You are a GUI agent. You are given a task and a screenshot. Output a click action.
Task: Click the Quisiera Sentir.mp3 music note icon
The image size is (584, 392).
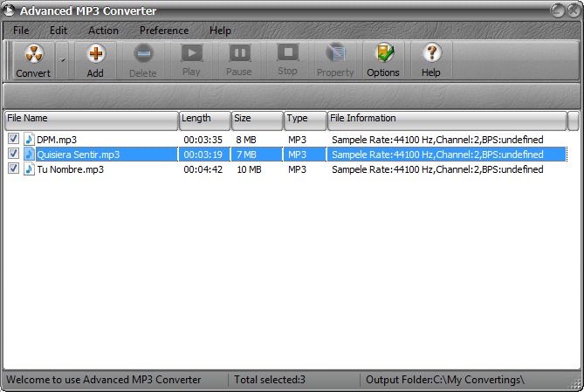point(29,155)
